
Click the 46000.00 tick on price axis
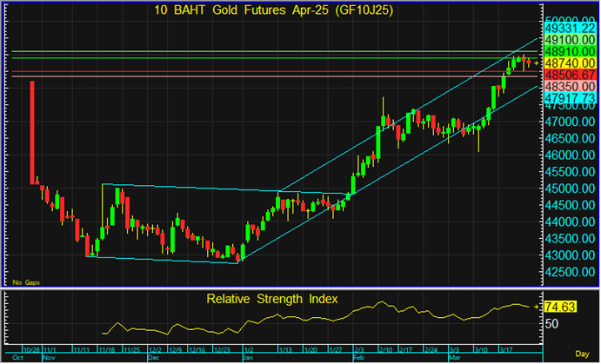pos(570,155)
